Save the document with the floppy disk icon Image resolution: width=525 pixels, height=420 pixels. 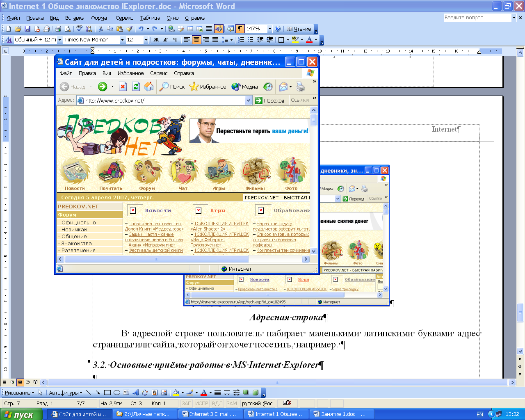coord(27,29)
